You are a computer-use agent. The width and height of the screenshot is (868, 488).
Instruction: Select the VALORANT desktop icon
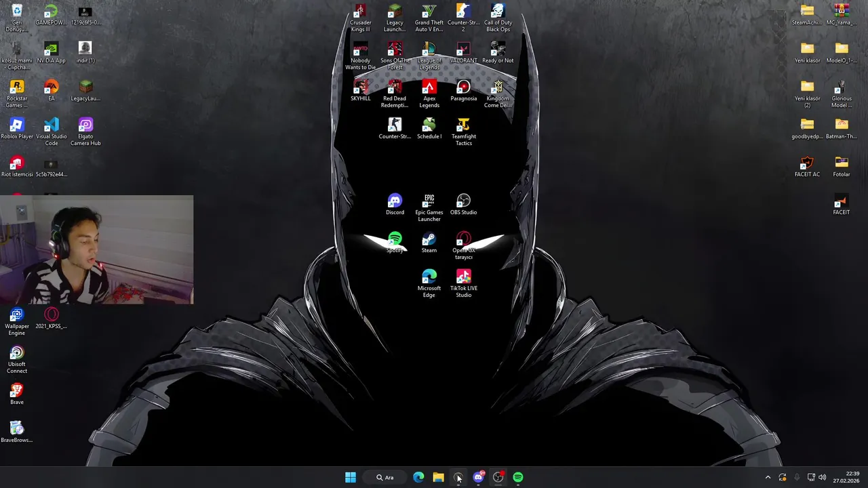pyautogui.click(x=463, y=53)
